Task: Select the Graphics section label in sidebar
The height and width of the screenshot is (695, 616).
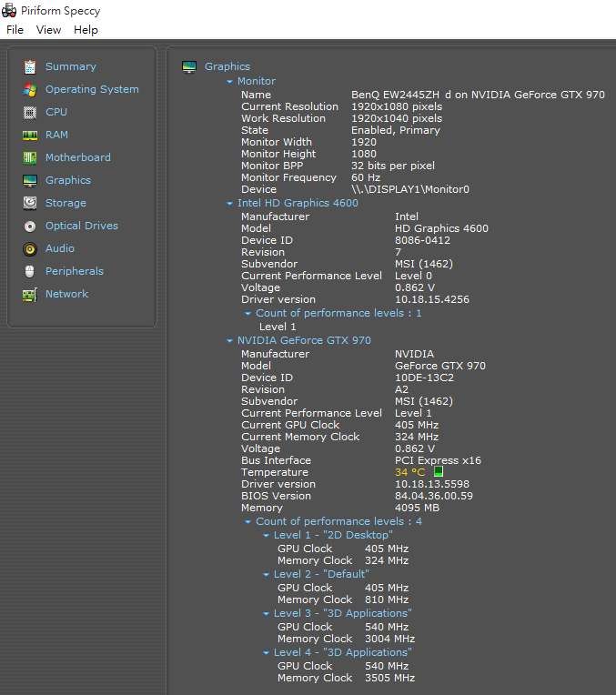Action: (x=68, y=180)
